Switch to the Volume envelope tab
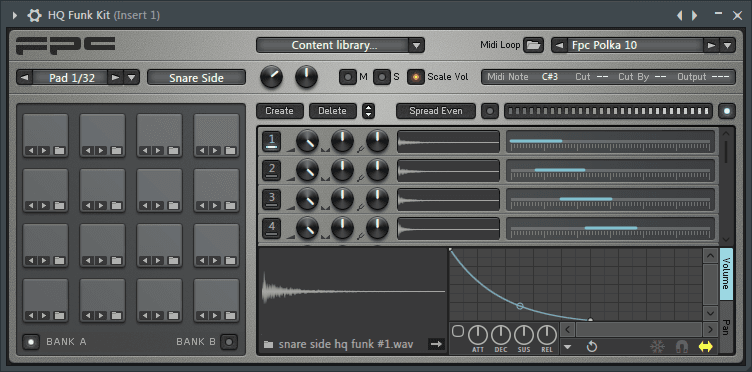752x372 pixels. [x=726, y=274]
